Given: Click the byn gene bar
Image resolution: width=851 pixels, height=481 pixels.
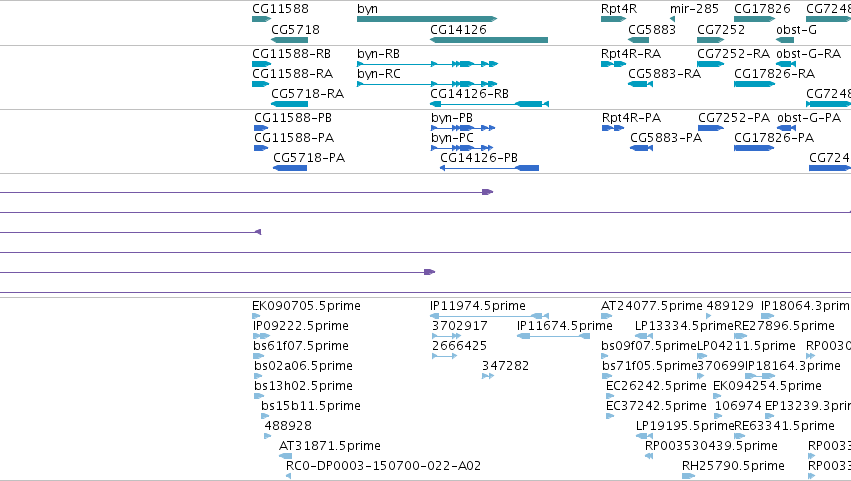Looking at the screenshot, I should click(427, 19).
